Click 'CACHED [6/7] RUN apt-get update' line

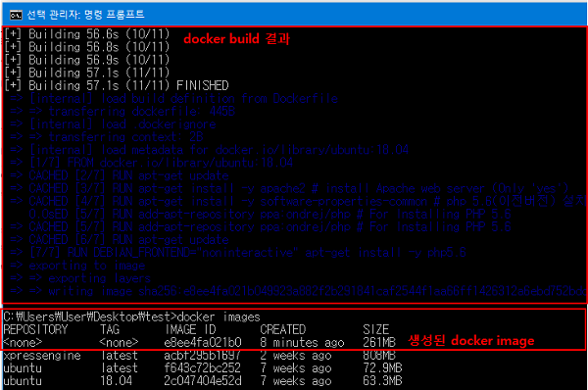(120, 240)
